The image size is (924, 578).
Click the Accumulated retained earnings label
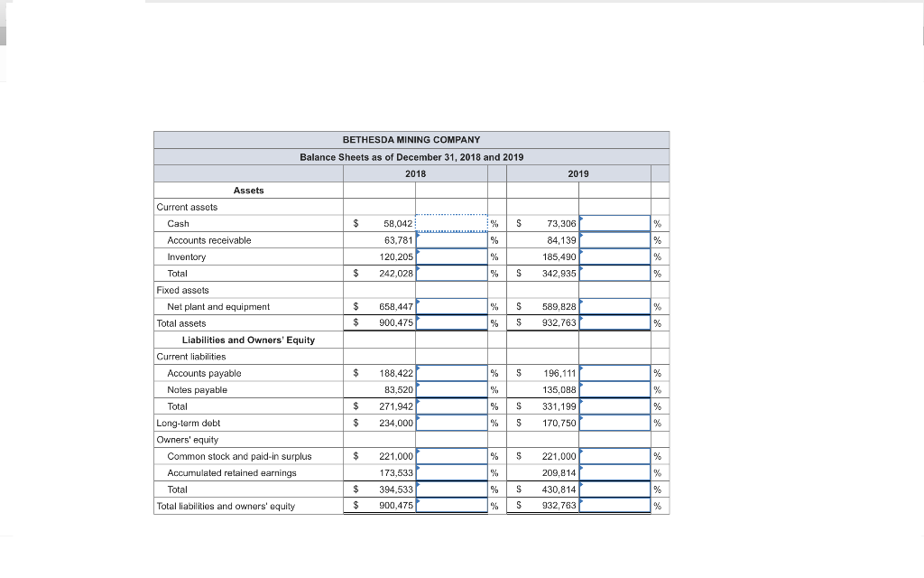(232, 472)
